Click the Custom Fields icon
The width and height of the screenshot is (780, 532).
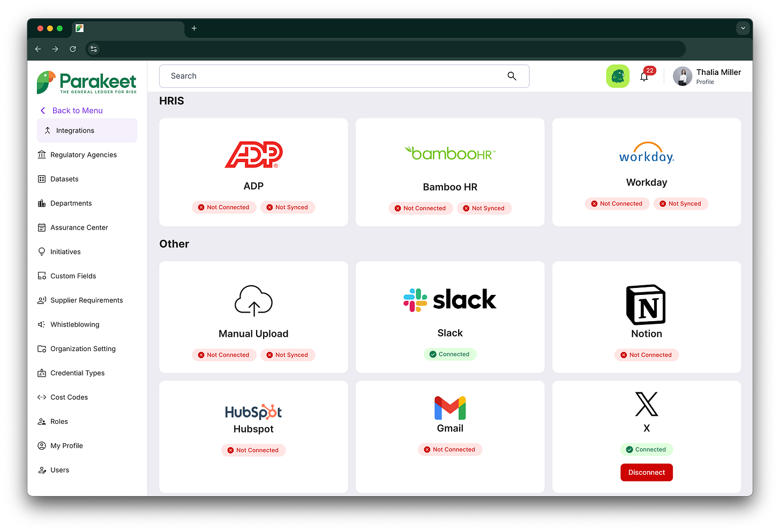coord(42,276)
